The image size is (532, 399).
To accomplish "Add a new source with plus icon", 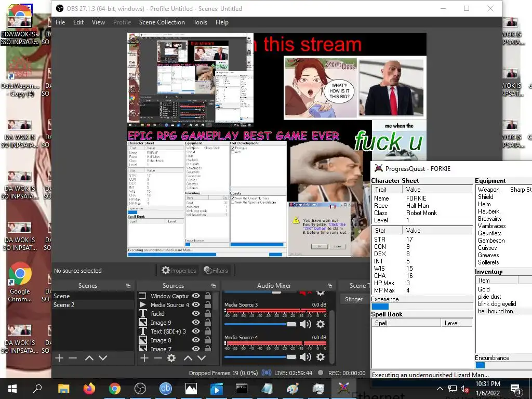I will (144, 358).
